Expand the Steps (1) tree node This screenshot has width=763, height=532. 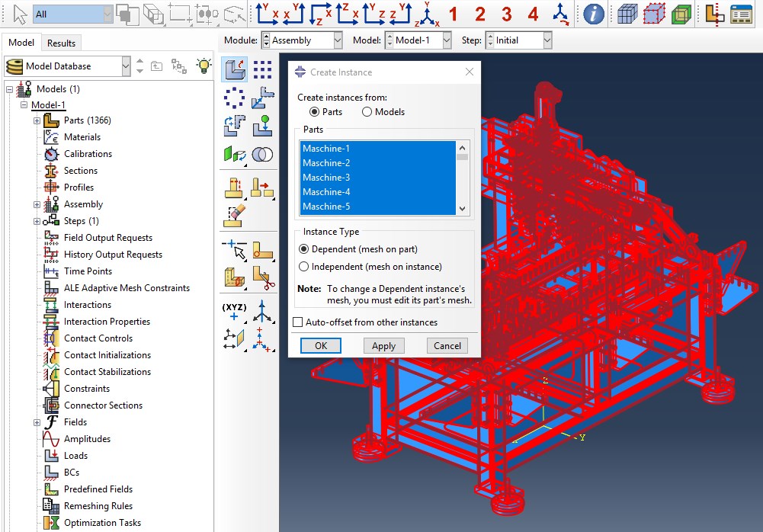[37, 222]
